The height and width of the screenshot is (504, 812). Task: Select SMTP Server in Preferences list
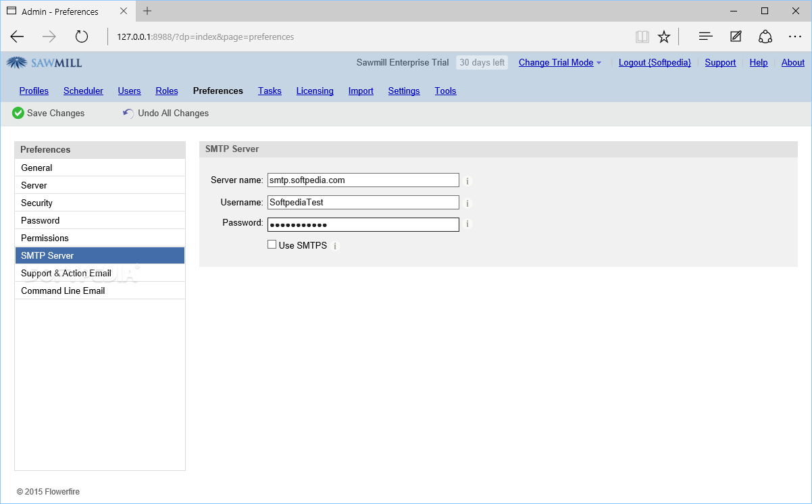(x=100, y=255)
